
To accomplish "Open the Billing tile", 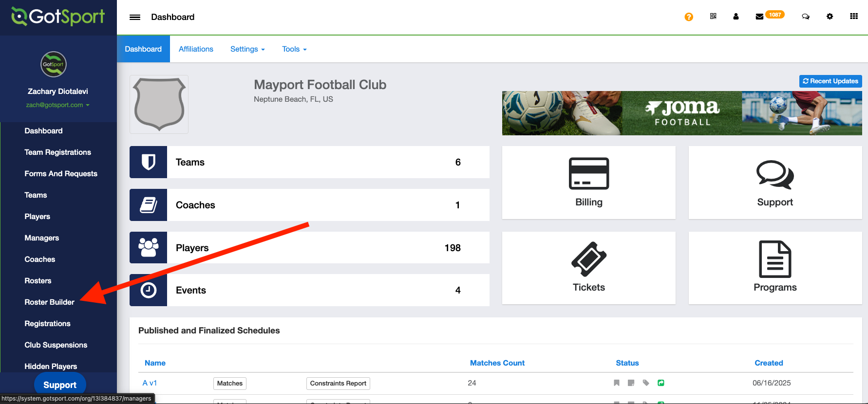I will point(588,183).
